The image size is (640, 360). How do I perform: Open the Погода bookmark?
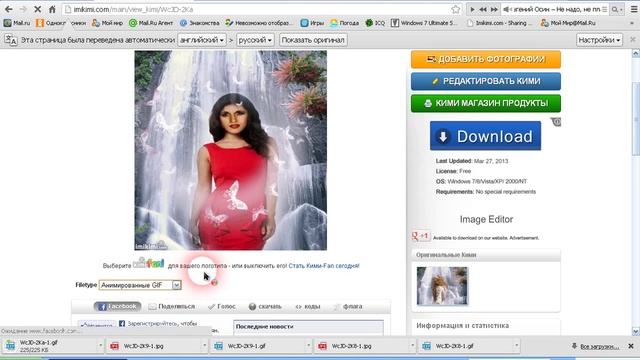tap(344, 23)
